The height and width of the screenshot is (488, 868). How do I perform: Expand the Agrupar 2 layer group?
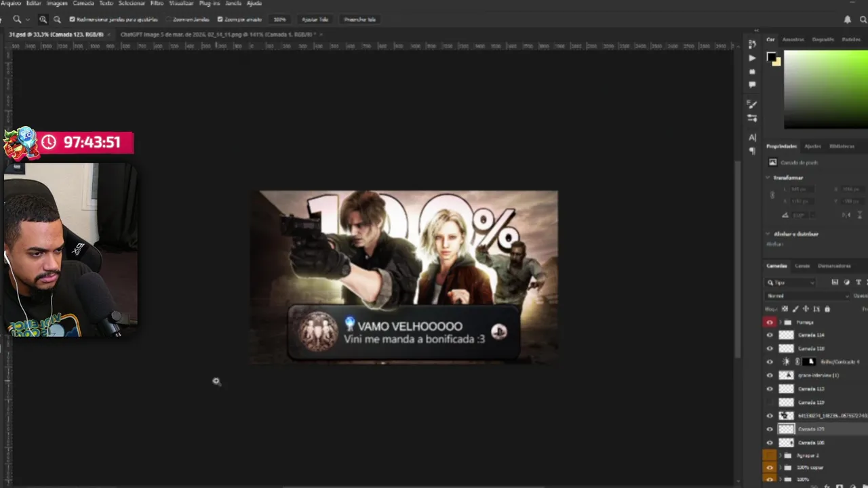click(781, 455)
